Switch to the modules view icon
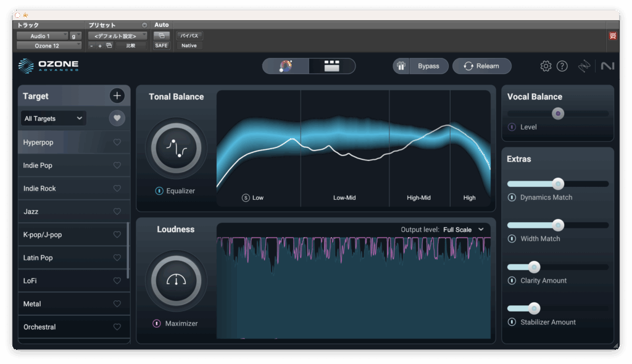This screenshot has width=632, height=364. (x=332, y=66)
